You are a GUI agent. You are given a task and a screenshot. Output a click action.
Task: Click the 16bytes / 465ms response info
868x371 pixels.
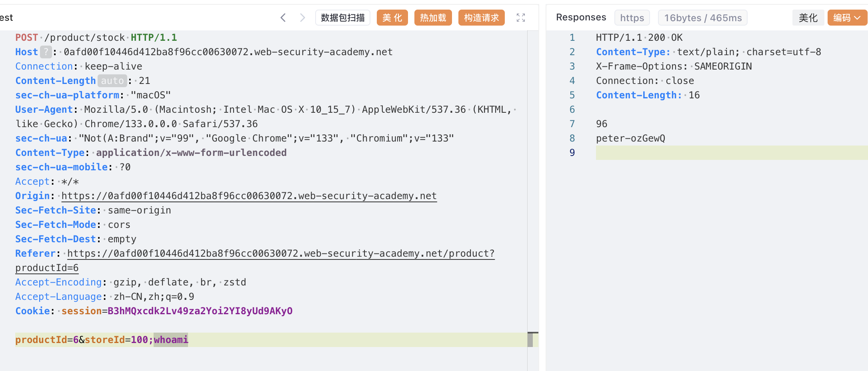(x=702, y=18)
